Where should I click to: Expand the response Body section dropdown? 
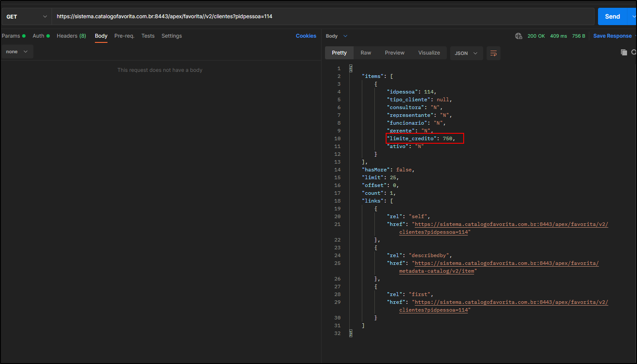coord(345,36)
